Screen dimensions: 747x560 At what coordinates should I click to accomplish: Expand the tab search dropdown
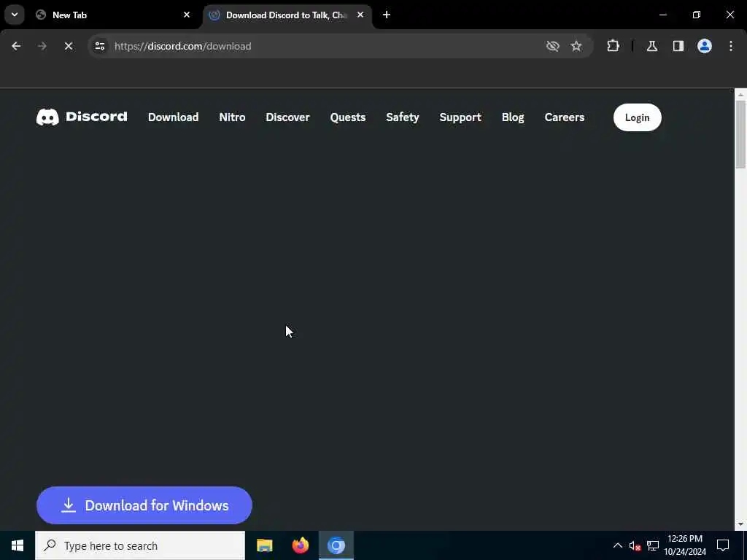[15, 15]
